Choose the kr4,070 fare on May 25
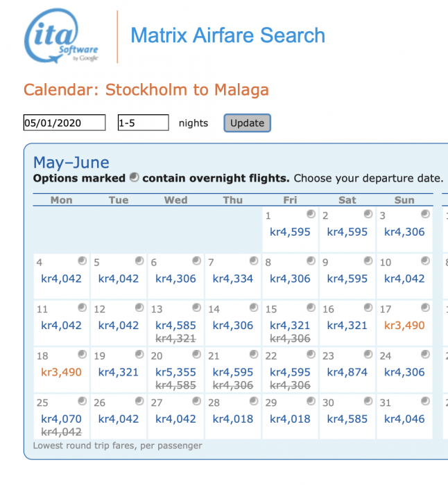Image resolution: width=448 pixels, height=485 pixels. tap(62, 418)
